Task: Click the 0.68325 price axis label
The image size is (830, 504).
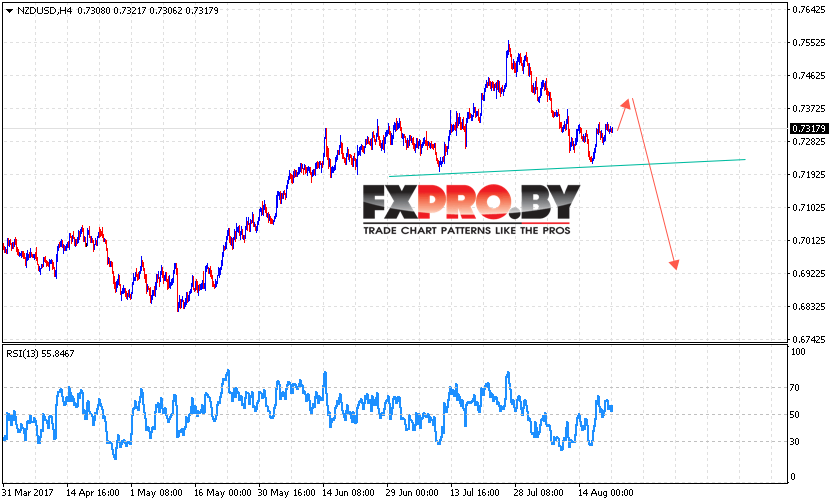Action: [x=808, y=307]
